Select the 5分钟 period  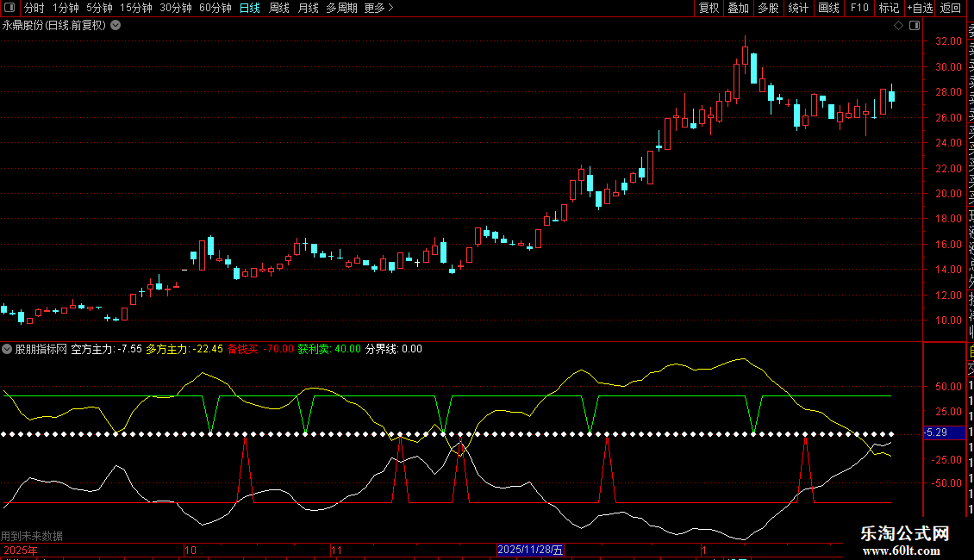[99, 8]
